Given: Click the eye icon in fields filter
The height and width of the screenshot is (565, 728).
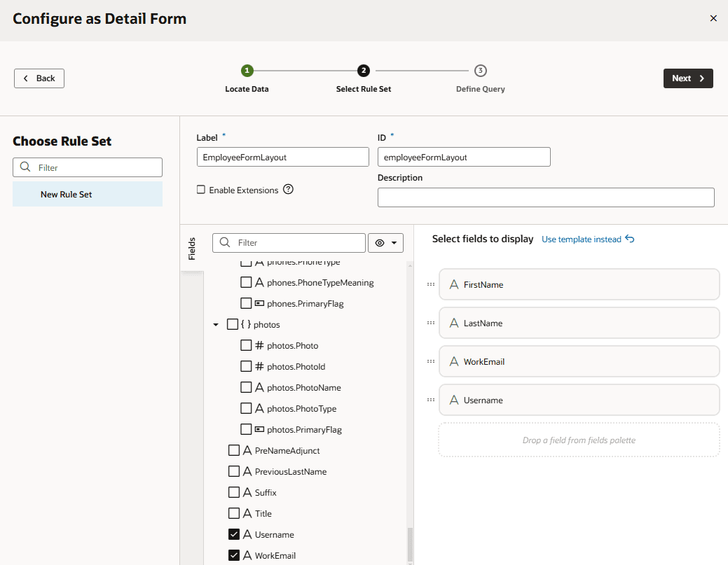Looking at the screenshot, I should point(380,243).
